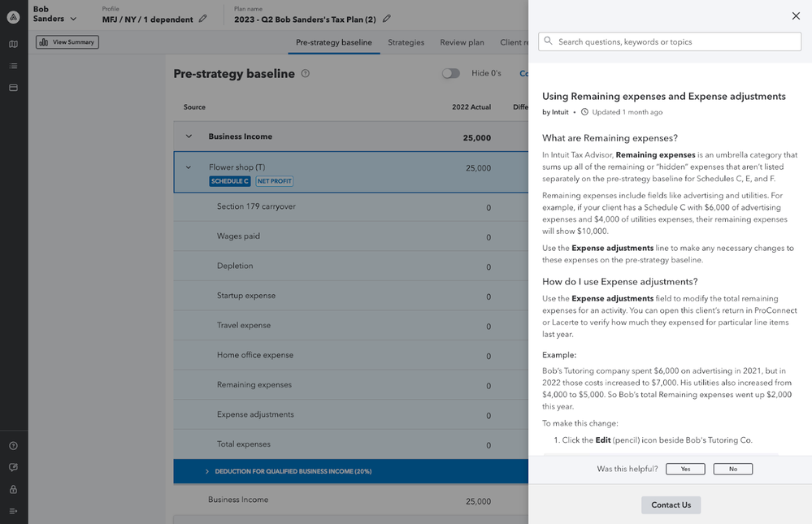Close the help panel with X
This screenshot has width=812, height=524.
(795, 16)
